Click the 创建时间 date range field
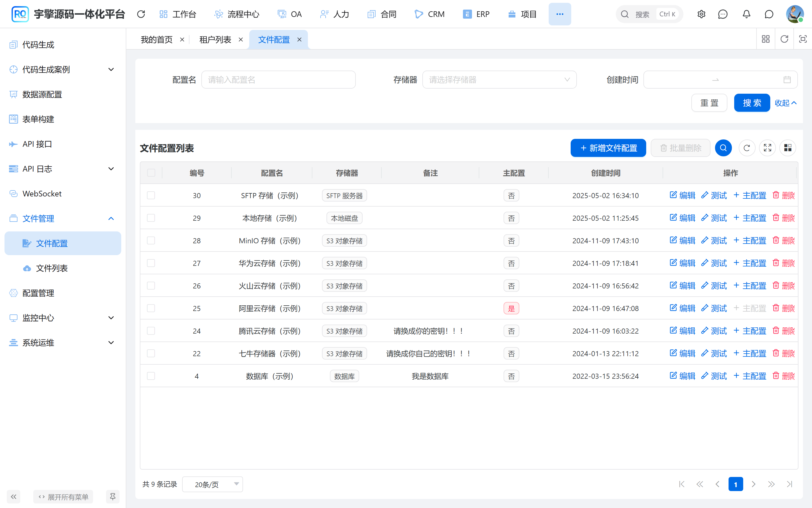 (720, 80)
